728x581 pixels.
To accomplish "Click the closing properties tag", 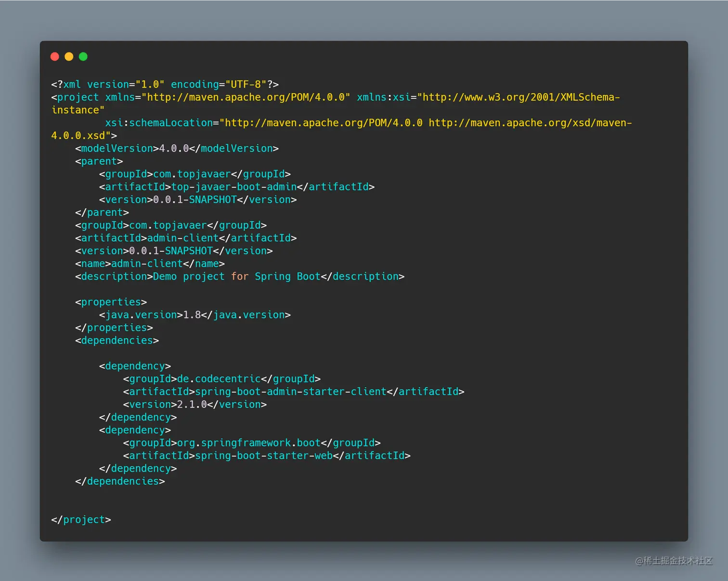I will pos(114,328).
